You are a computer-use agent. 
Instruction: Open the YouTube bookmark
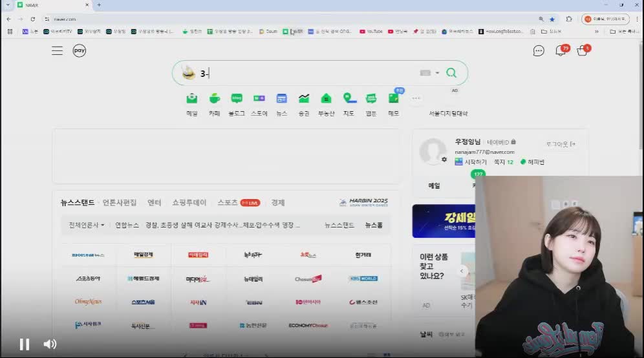point(371,31)
